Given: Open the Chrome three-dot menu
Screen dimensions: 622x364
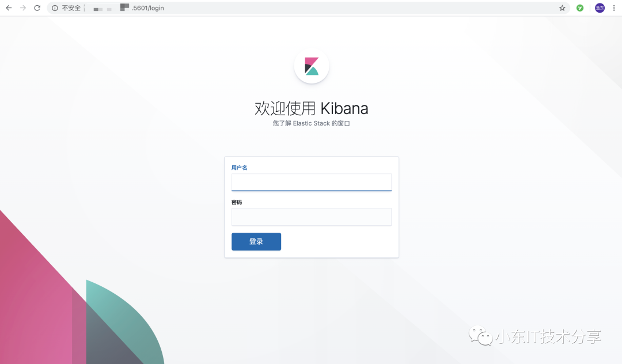Looking at the screenshot, I should (x=614, y=8).
